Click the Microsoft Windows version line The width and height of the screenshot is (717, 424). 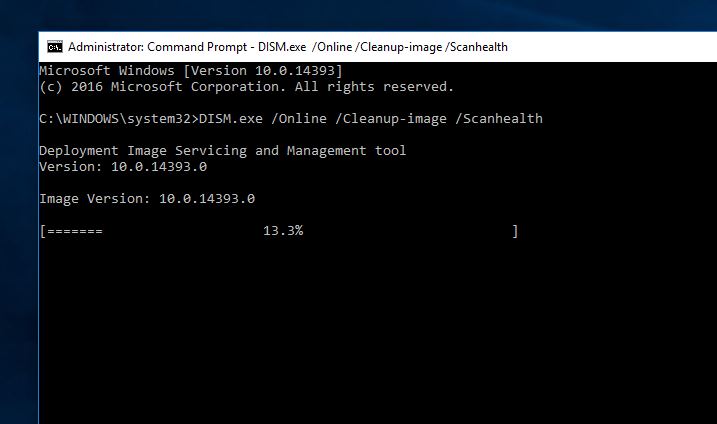[x=190, y=71]
